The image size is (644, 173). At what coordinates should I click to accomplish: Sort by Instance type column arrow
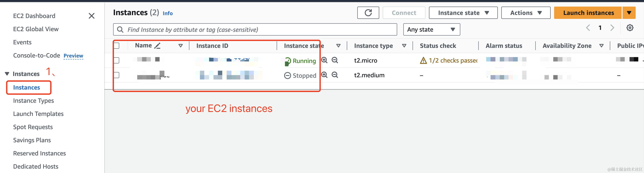404,46
